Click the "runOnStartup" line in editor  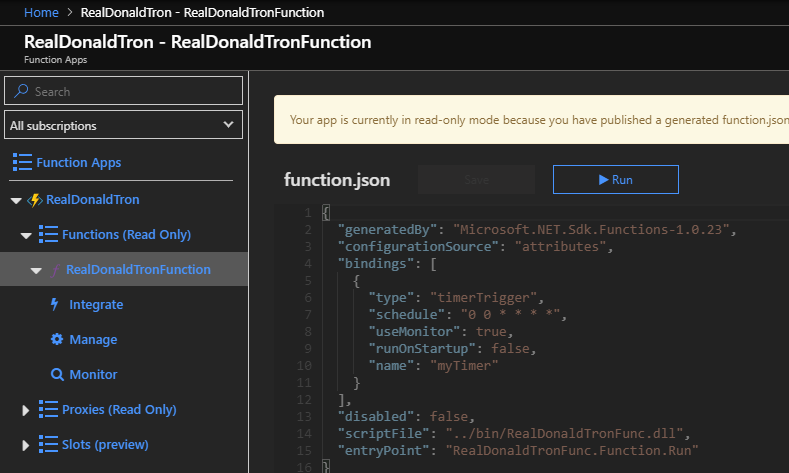coord(452,349)
